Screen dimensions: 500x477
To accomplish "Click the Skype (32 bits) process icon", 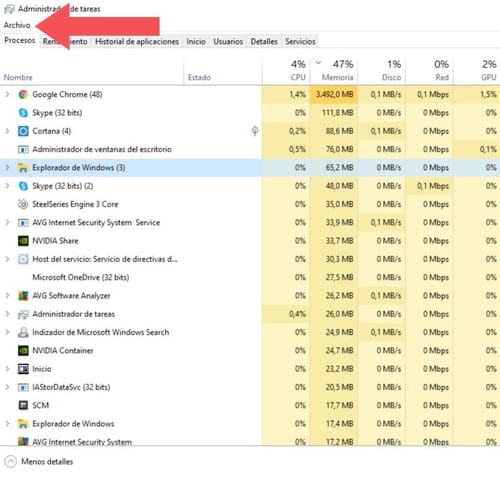I will tap(23, 113).
